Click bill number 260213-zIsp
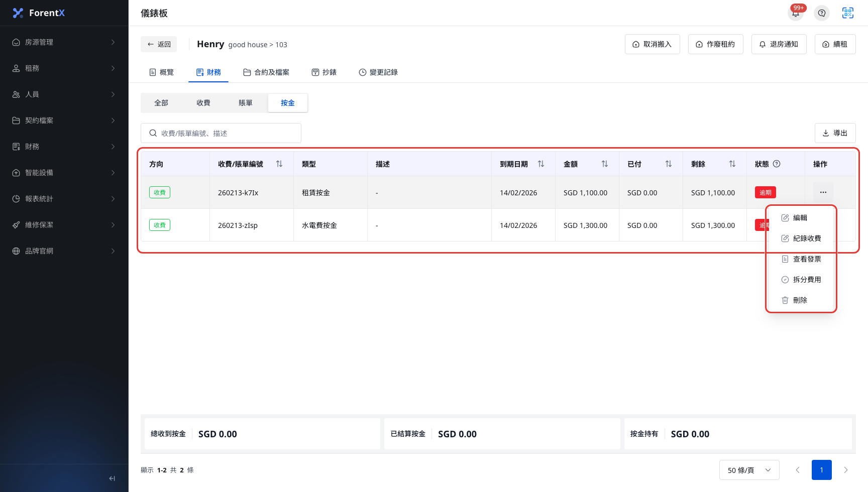The width and height of the screenshot is (868, 492). [x=238, y=225]
